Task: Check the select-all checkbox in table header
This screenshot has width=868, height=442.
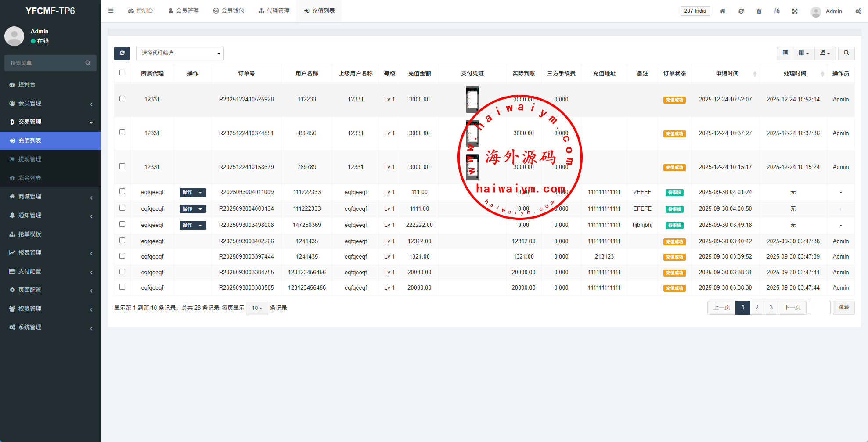Action: (122, 73)
